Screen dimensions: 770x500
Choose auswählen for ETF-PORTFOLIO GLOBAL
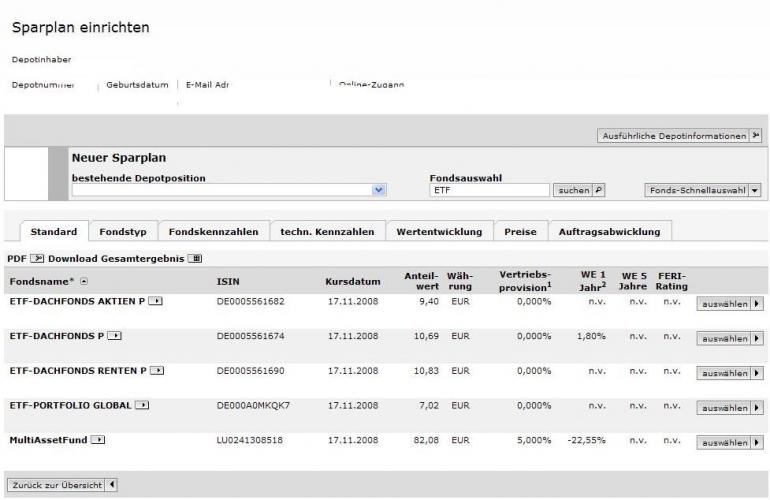coord(730,408)
